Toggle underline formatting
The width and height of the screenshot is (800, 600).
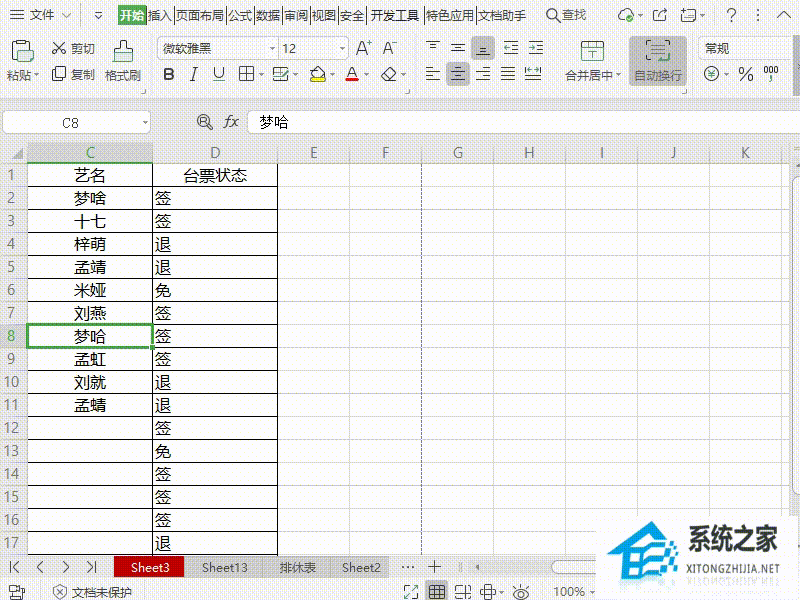click(x=219, y=74)
